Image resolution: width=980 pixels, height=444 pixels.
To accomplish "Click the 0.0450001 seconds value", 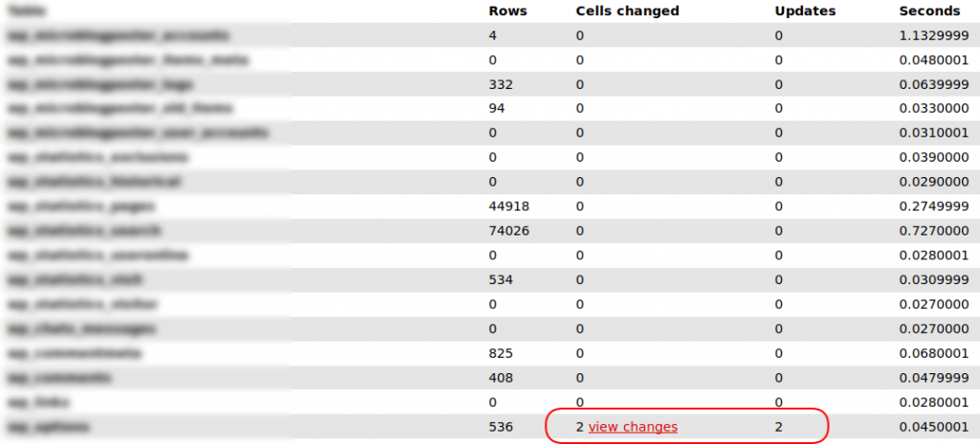I will click(934, 427).
